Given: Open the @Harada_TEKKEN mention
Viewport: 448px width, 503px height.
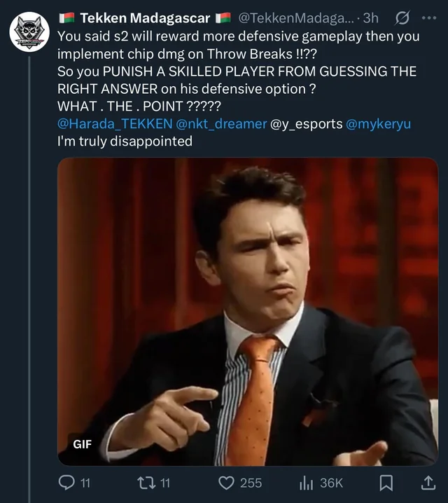Looking at the screenshot, I should (x=115, y=123).
